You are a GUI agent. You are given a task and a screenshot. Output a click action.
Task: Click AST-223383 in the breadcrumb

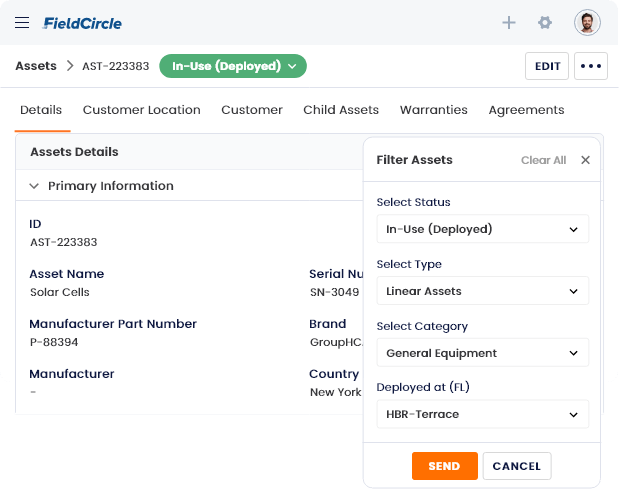(116, 66)
